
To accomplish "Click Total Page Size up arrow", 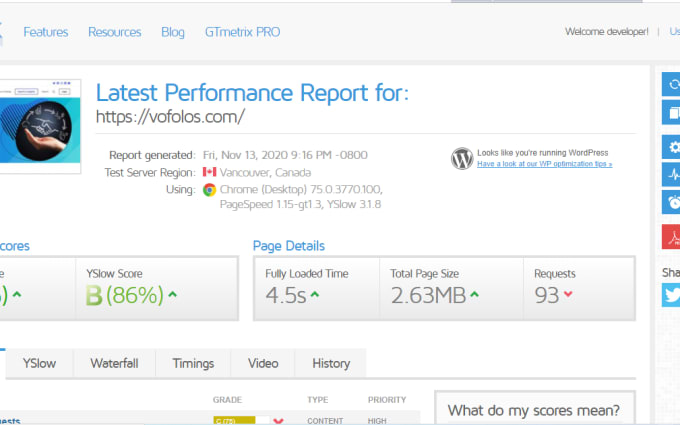I will [x=474, y=294].
